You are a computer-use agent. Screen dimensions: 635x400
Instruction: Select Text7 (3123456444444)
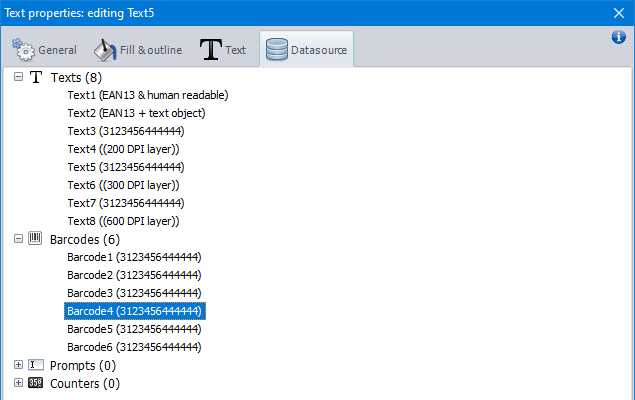126,203
